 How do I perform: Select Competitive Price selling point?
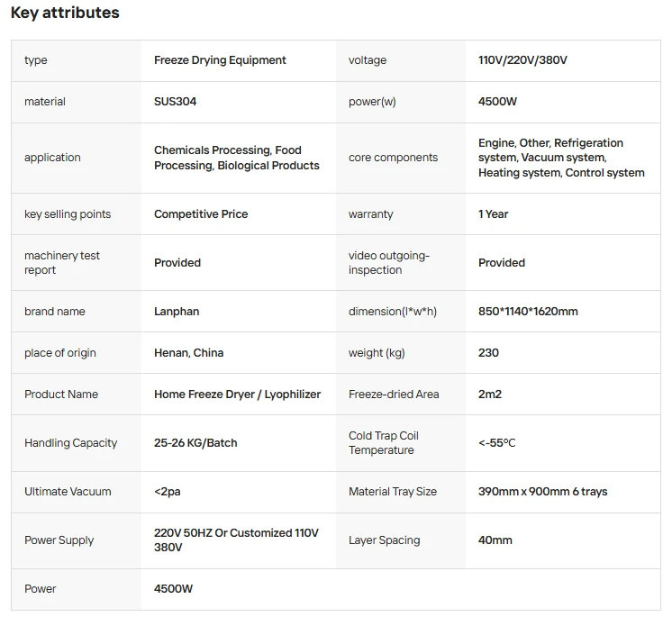201,214
